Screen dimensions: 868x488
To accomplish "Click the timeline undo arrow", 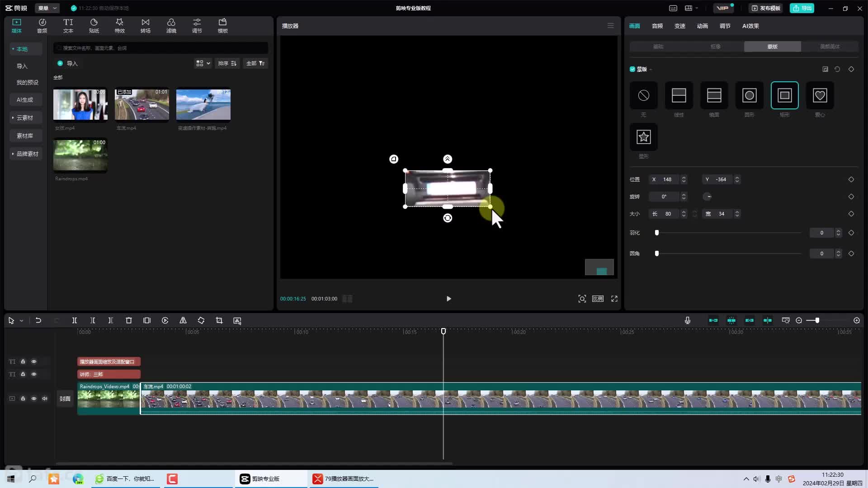I will 38,320.
